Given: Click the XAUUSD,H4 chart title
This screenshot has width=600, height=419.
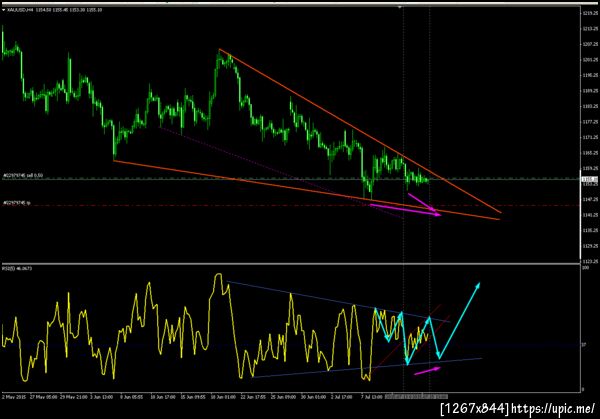Looking at the screenshot, I should click(x=55, y=10).
